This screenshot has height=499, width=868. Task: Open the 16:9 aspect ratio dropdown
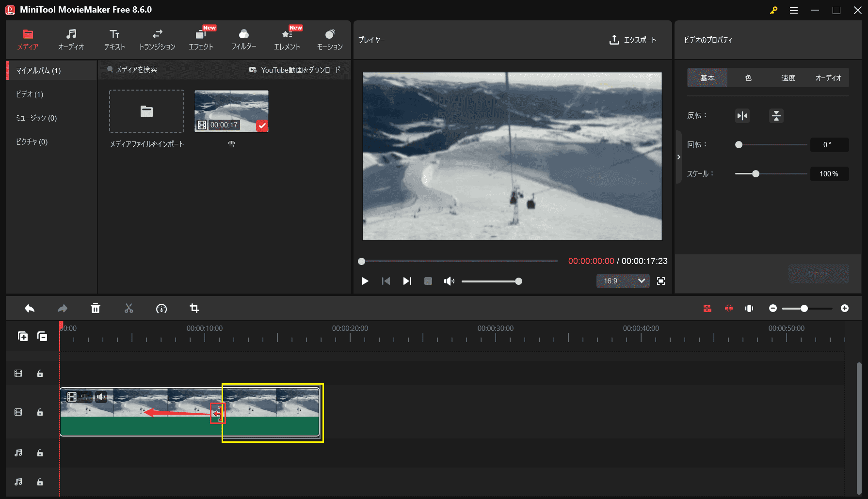tap(623, 281)
